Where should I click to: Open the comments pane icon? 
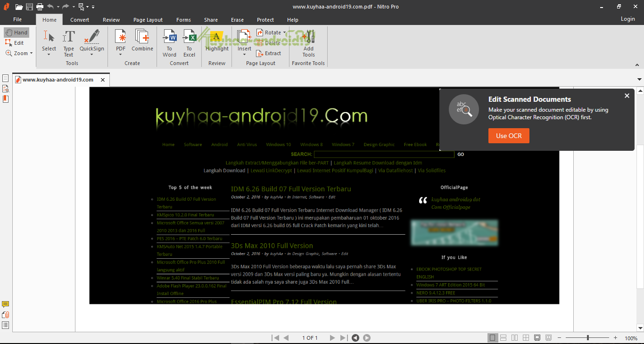click(x=6, y=304)
